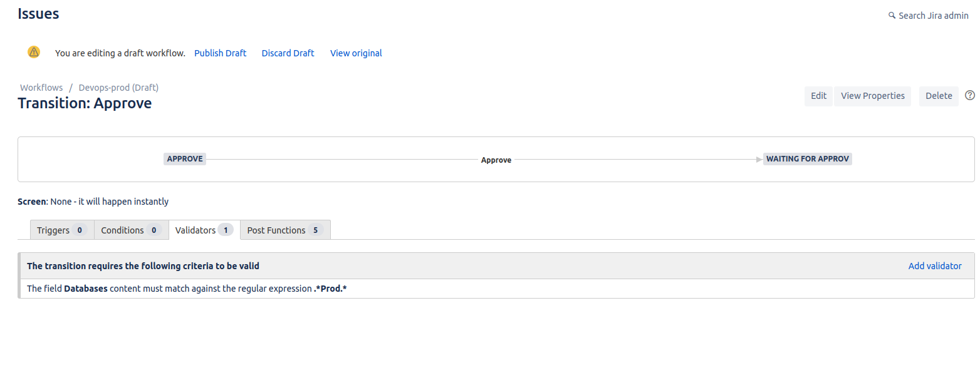Click the Devops-prod (Draft) breadcrumb text

118,88
